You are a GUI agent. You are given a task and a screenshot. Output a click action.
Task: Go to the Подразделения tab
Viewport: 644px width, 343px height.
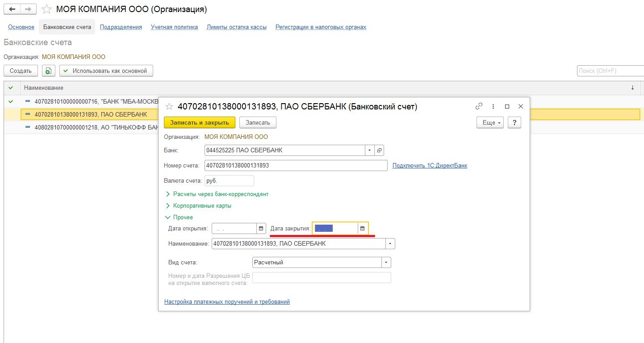(121, 27)
